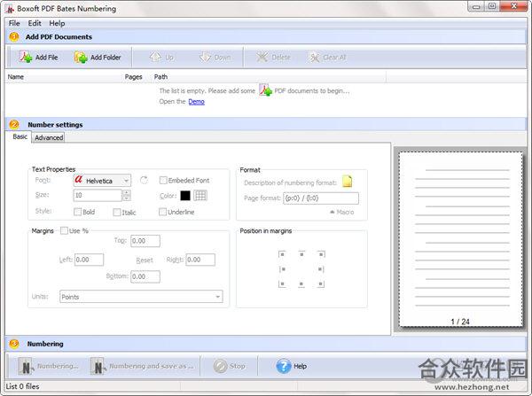Select the bottom-right margin position marker
The height and width of the screenshot is (396, 532).
click(321, 284)
